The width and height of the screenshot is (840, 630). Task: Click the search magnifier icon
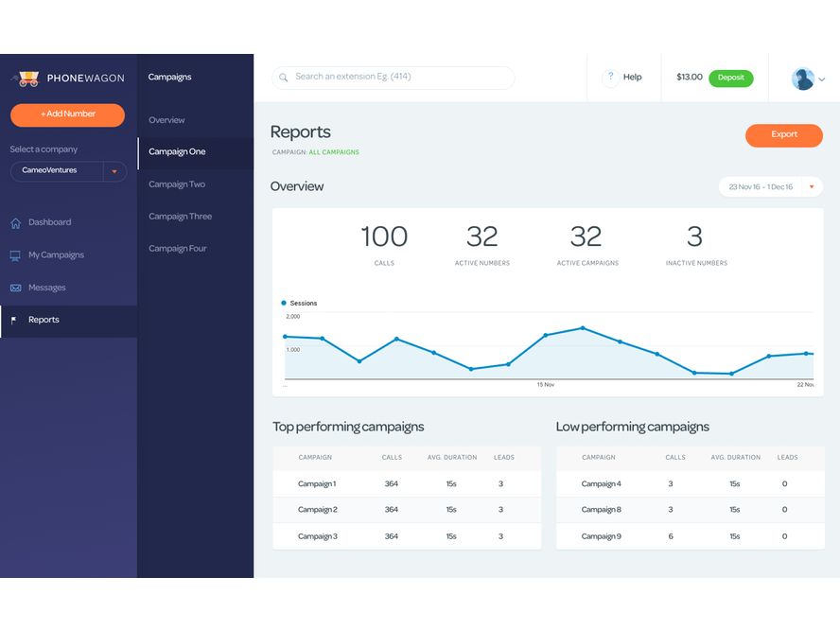(x=284, y=78)
